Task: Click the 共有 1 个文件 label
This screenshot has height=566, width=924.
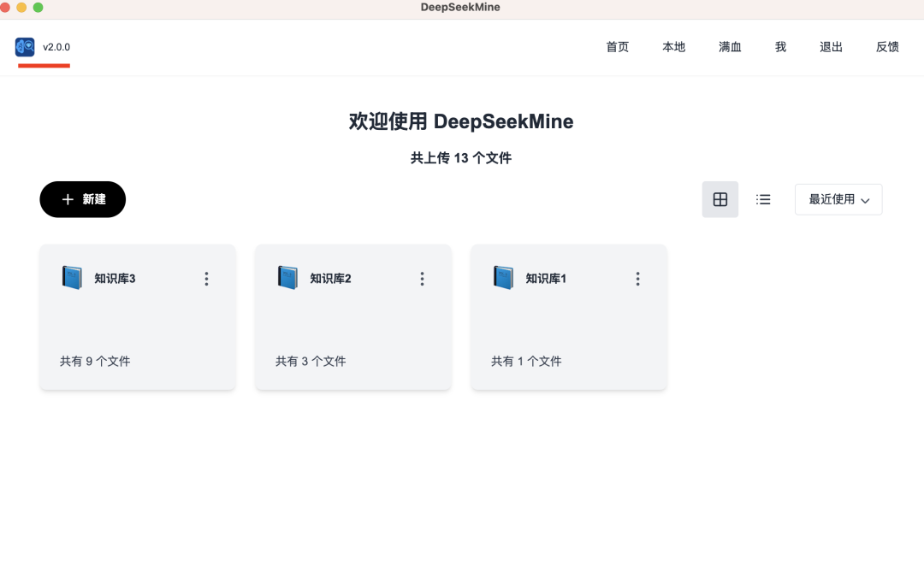Action: pyautogui.click(x=526, y=361)
